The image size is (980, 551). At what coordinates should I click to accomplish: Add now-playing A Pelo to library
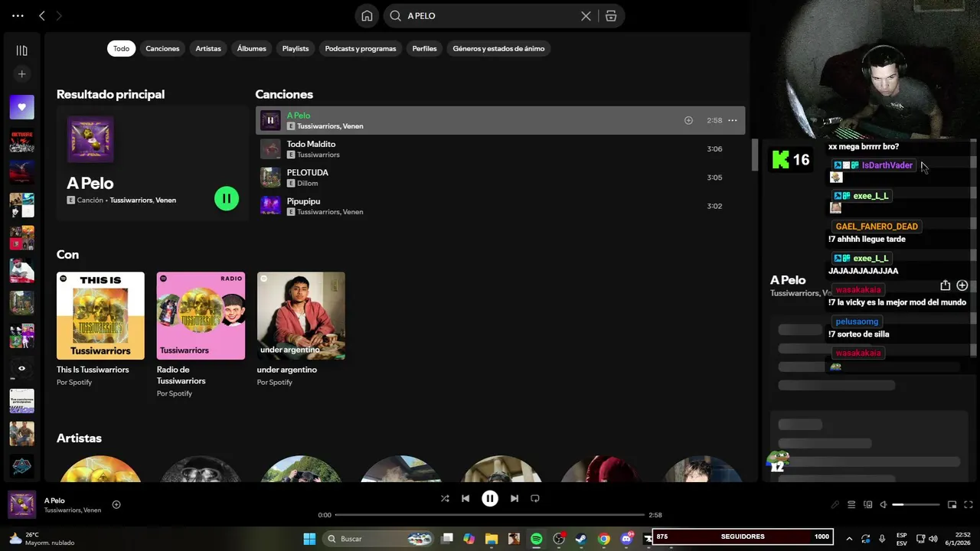(x=116, y=504)
